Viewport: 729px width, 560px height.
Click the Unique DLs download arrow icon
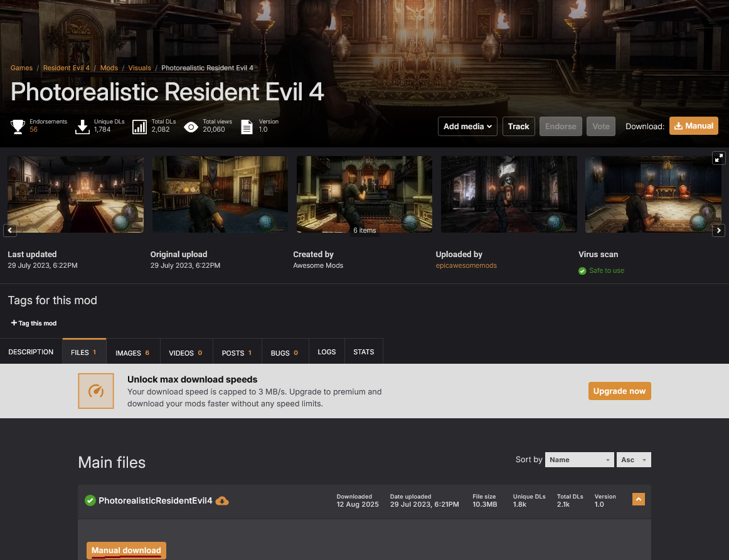click(82, 127)
